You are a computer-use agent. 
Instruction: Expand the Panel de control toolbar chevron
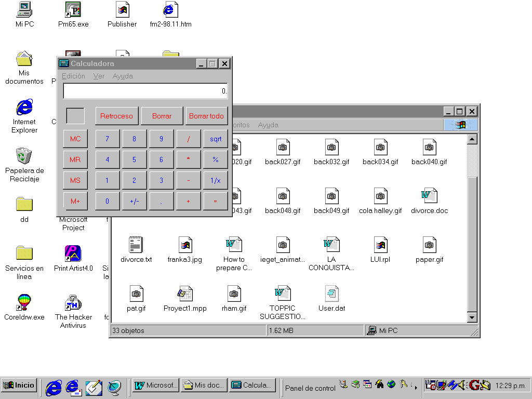416,387
